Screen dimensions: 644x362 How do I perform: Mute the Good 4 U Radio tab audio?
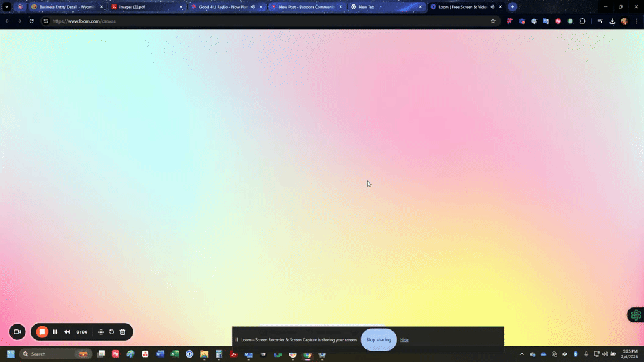pyautogui.click(x=253, y=7)
